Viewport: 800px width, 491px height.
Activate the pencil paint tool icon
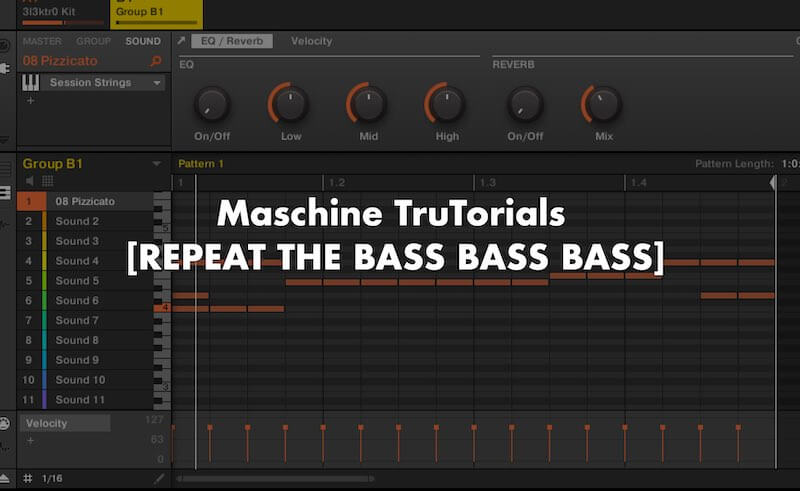click(159, 478)
